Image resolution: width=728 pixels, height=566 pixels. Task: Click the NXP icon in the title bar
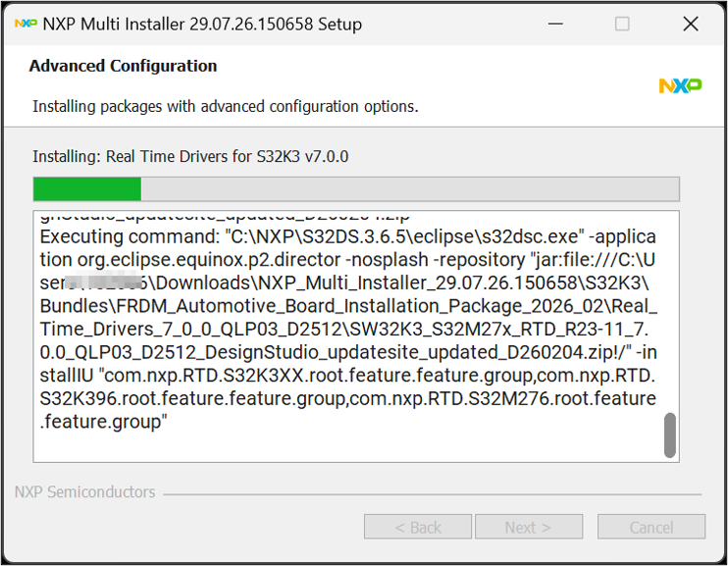pos(26,24)
